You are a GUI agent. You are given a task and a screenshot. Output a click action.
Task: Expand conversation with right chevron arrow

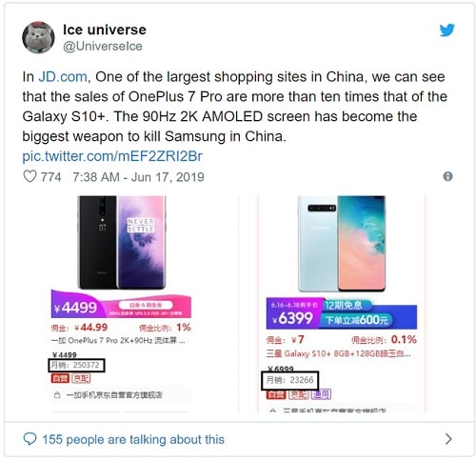[x=448, y=439]
